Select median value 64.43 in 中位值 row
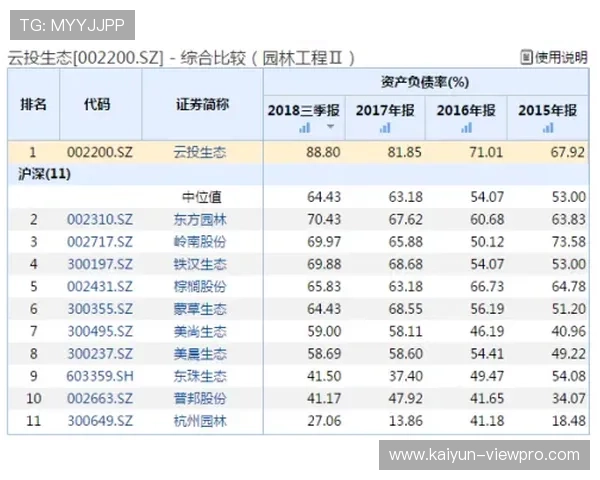 point(324,197)
